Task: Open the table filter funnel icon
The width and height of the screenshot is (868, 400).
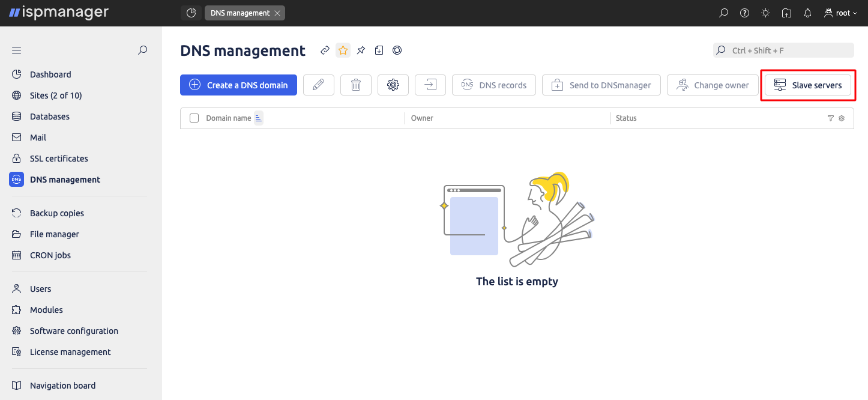Action: 831,118
